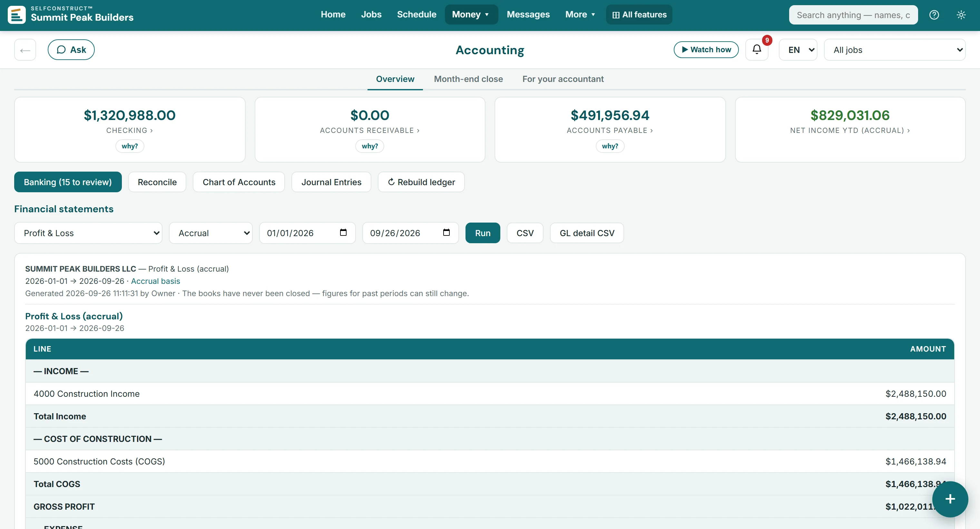This screenshot has width=980, height=529.
Task: Open the Checking balance card
Action: pyautogui.click(x=130, y=129)
